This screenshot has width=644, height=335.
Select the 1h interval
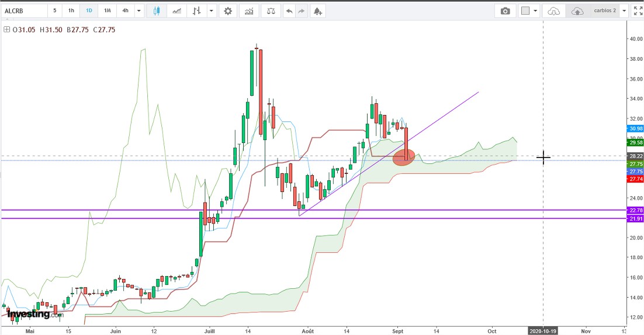point(71,11)
